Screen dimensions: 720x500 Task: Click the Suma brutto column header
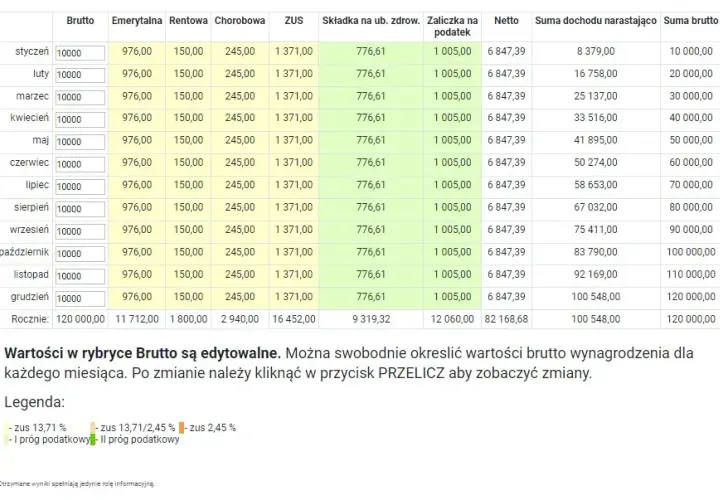pos(691,21)
